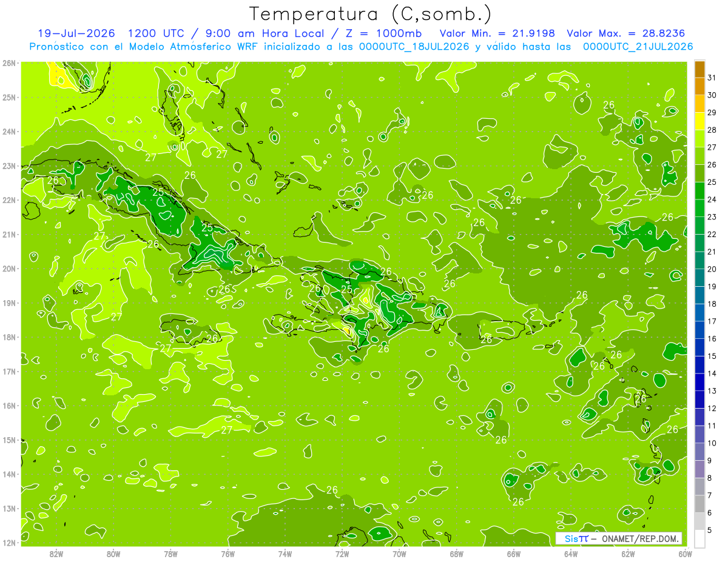The height and width of the screenshot is (562, 728).
Task: Click longitude axis label '72W'
Action: click(342, 554)
